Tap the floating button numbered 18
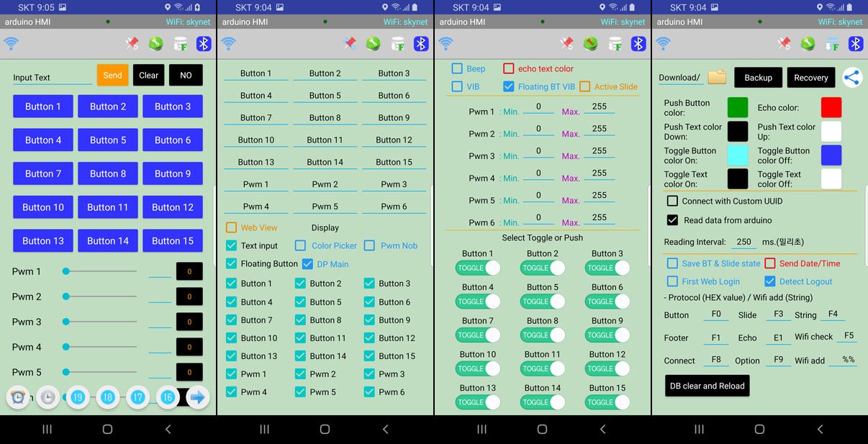Viewport: 868px width, 444px height. pos(108,397)
